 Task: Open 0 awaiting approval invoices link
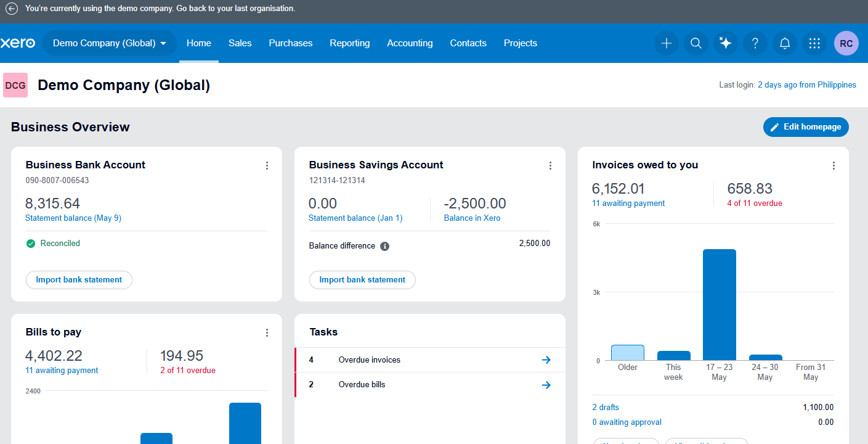click(x=627, y=422)
